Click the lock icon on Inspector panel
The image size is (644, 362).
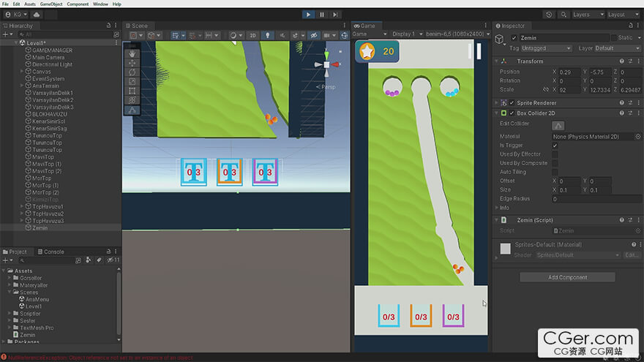[630, 26]
